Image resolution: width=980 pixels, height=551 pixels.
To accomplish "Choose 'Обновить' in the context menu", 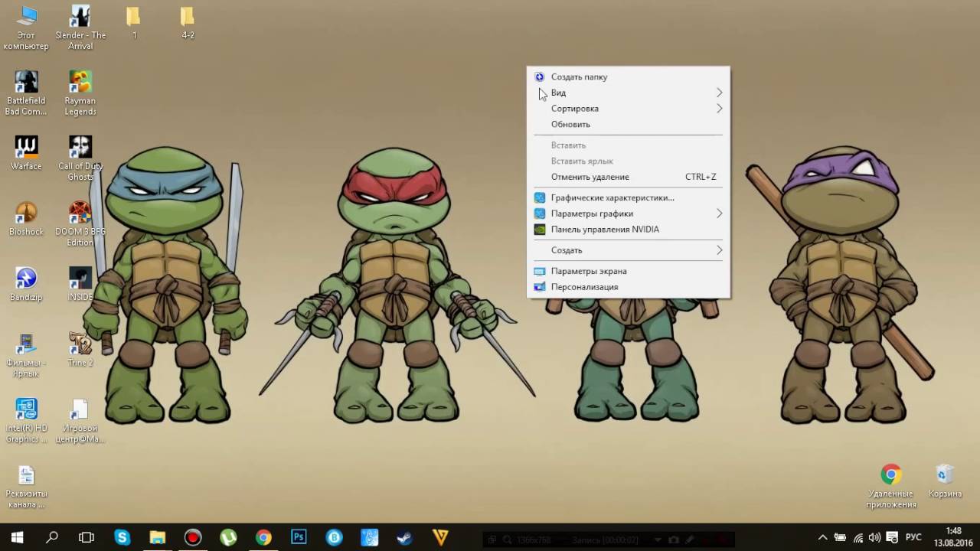I will click(628, 124).
